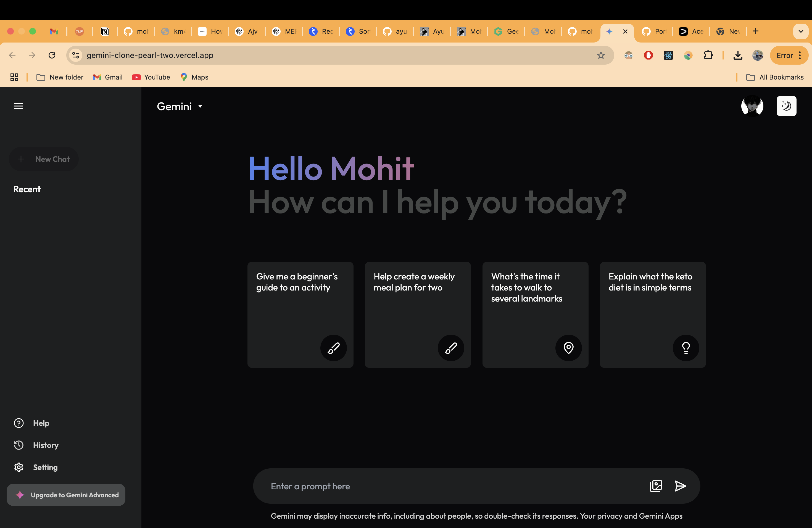Open the Maps bookmark
This screenshot has height=528, width=812.
pyautogui.click(x=194, y=77)
